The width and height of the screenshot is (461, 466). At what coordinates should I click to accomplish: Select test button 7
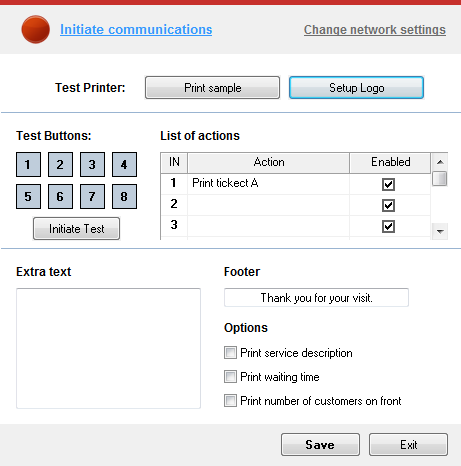point(92,196)
